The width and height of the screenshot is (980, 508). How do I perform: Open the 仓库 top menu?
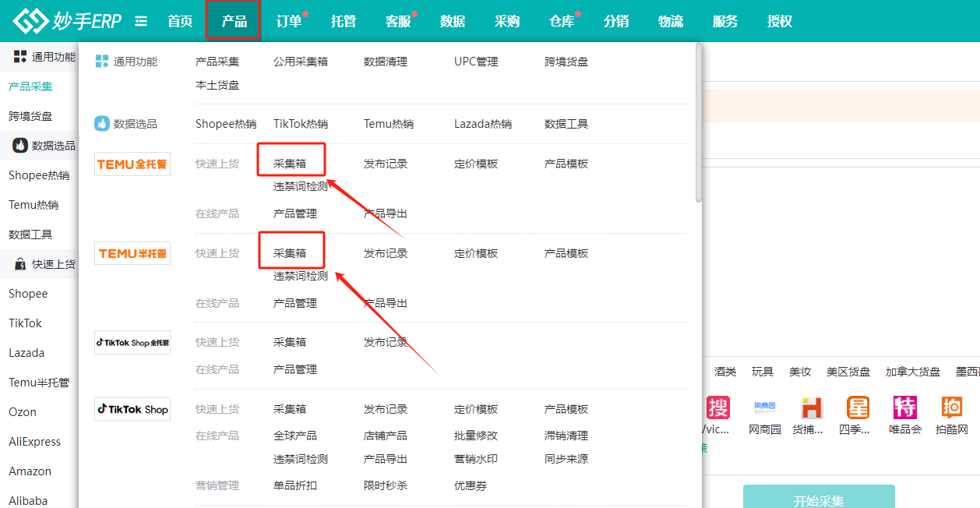tap(562, 22)
